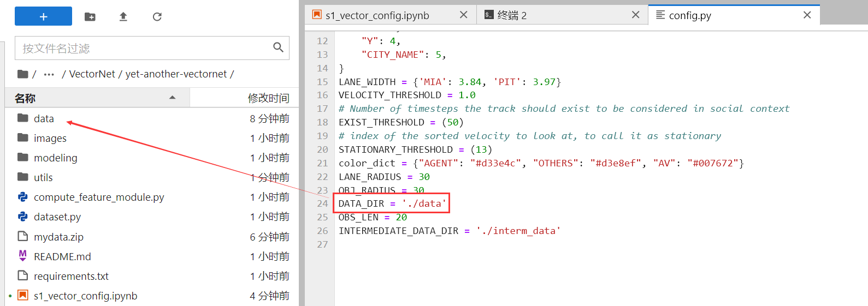Open s1_vector_config.ipynb notebook file icon
Viewport: 868px width, 306px height.
point(23,295)
